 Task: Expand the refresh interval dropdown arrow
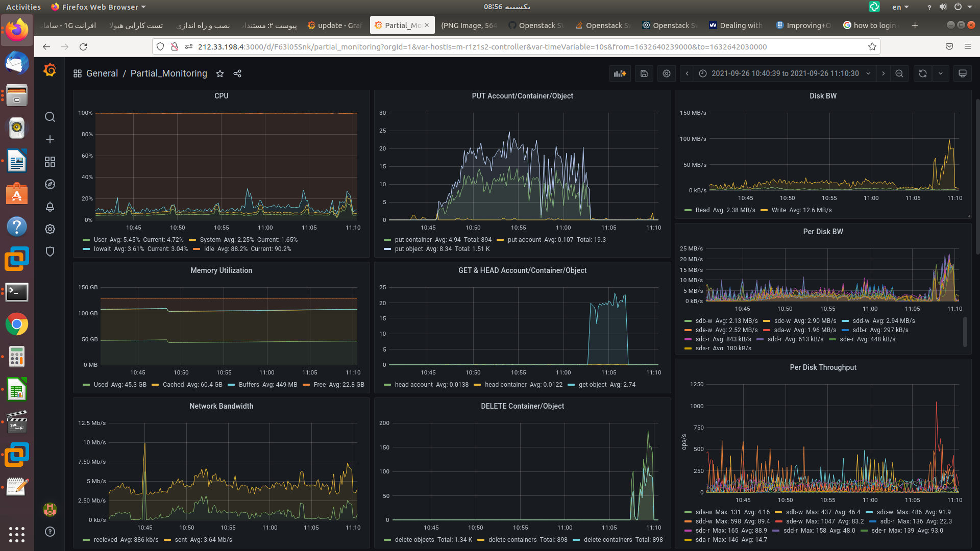(941, 73)
